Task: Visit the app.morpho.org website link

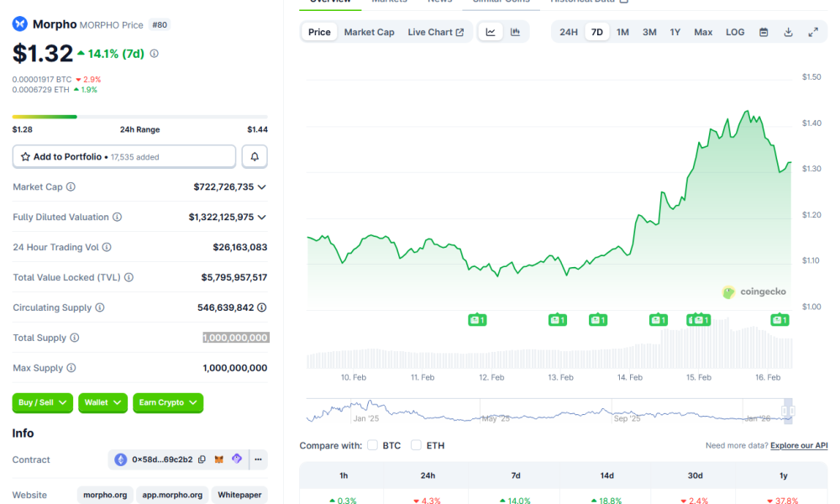Action: (171, 495)
